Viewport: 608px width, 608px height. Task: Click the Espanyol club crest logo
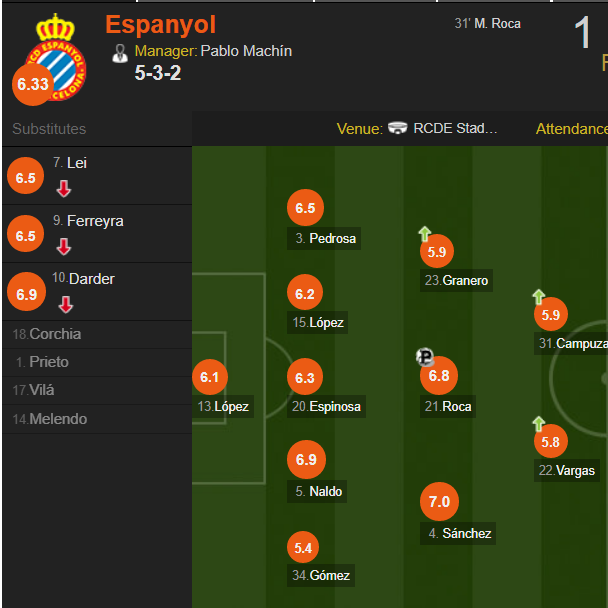coord(55,57)
